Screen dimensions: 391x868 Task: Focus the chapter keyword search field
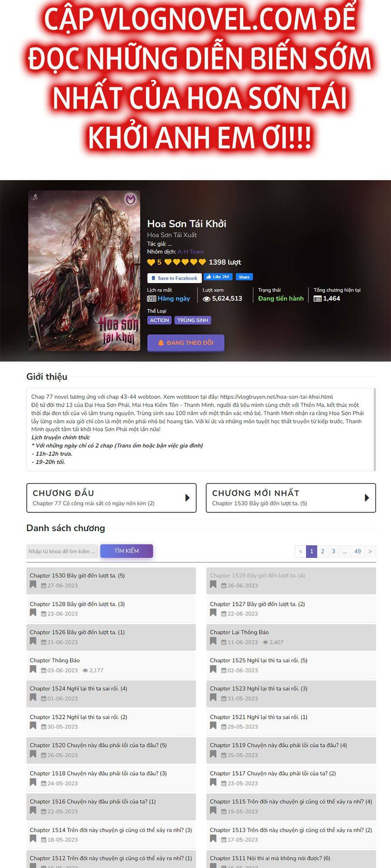[x=62, y=551]
